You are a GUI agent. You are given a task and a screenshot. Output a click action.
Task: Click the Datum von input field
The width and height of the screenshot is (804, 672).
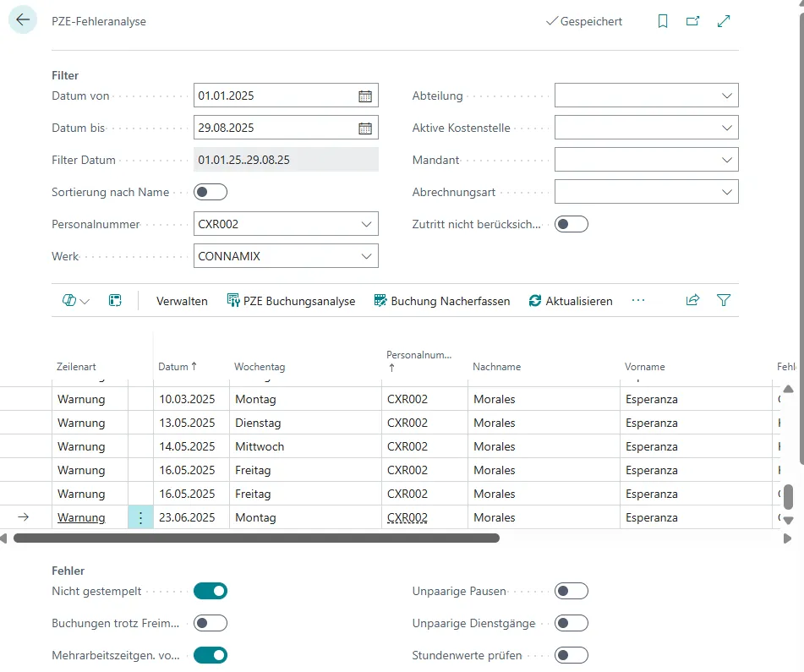point(273,96)
